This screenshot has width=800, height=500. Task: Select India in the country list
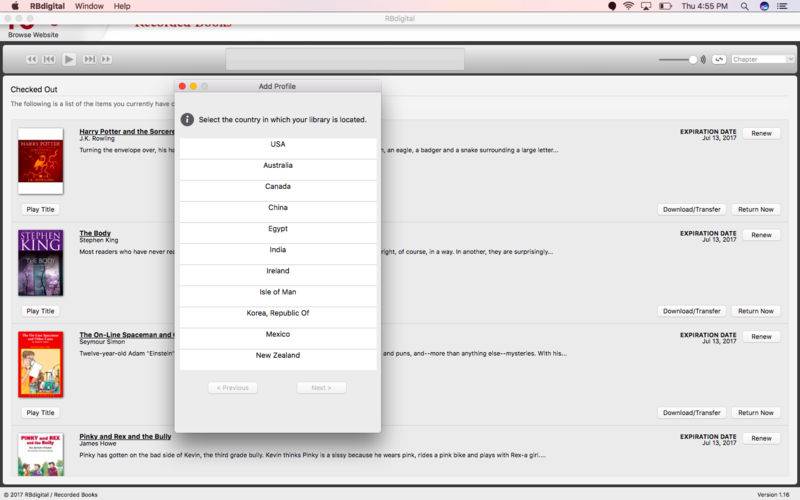(x=278, y=254)
